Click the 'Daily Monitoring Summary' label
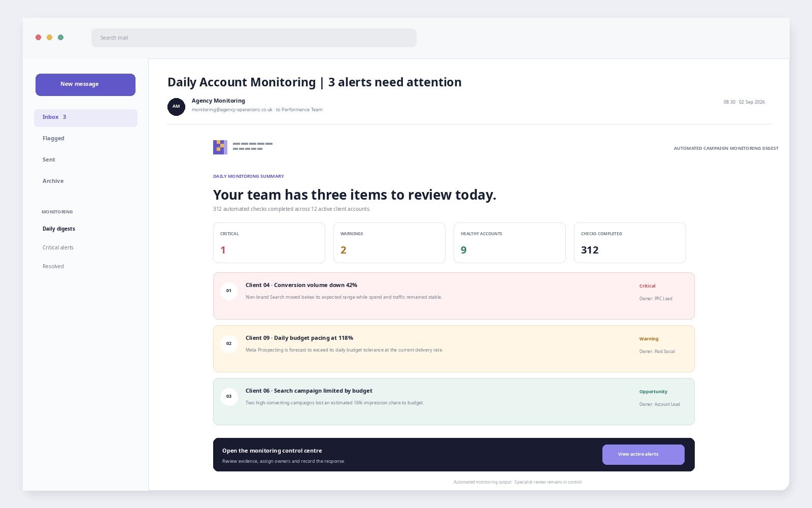This screenshot has height=508, width=812. tap(249, 176)
